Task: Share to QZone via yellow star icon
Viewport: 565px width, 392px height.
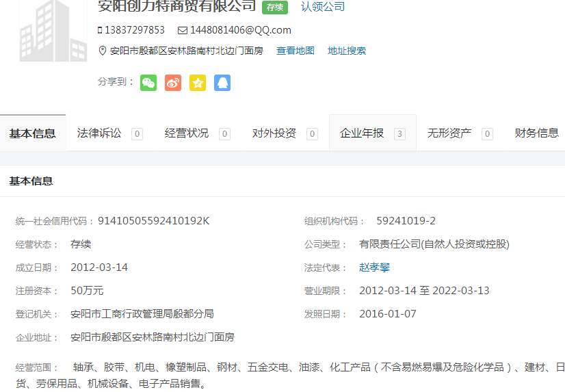Action: coord(198,83)
